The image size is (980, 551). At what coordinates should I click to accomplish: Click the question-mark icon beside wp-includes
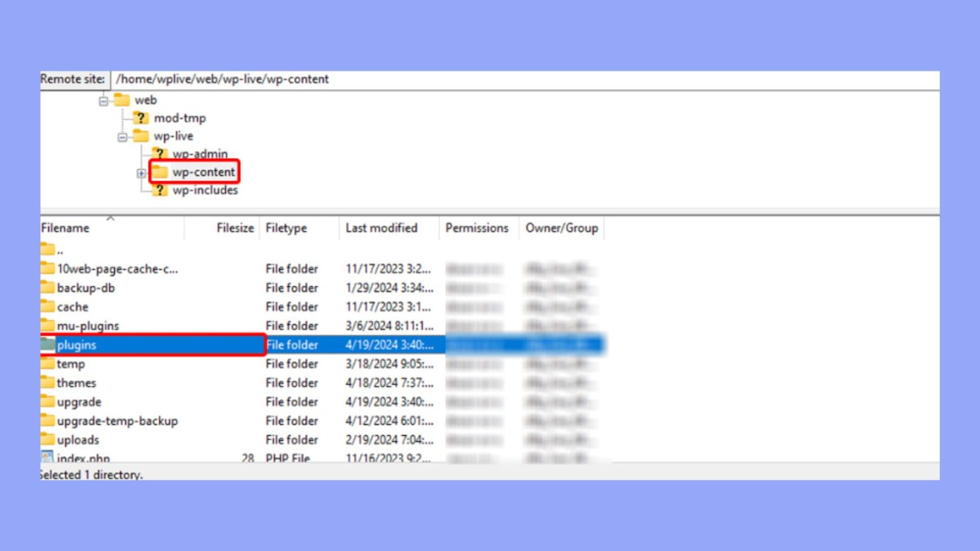160,190
